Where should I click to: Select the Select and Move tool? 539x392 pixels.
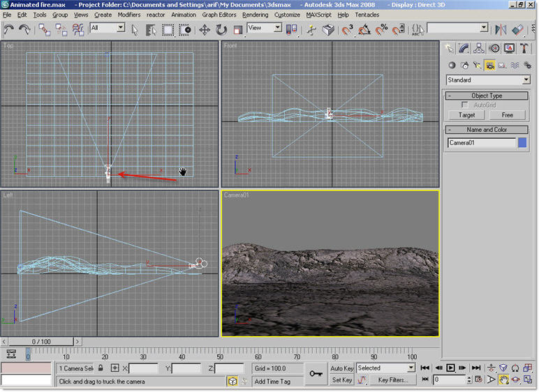coord(205,29)
